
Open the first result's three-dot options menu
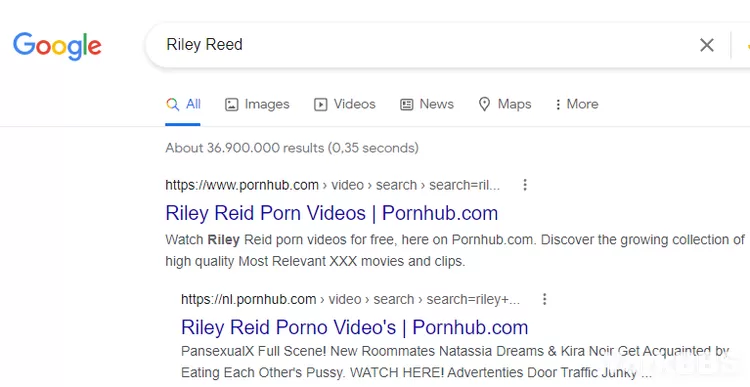pos(525,185)
